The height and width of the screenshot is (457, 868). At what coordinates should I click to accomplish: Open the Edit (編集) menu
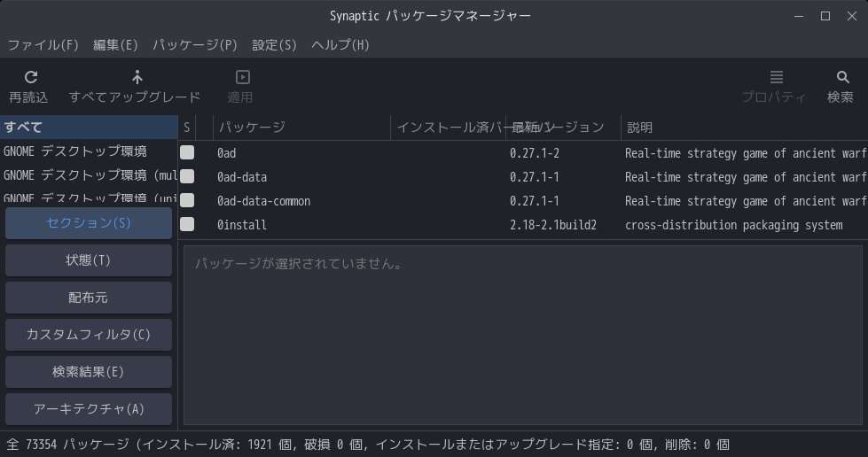click(115, 44)
